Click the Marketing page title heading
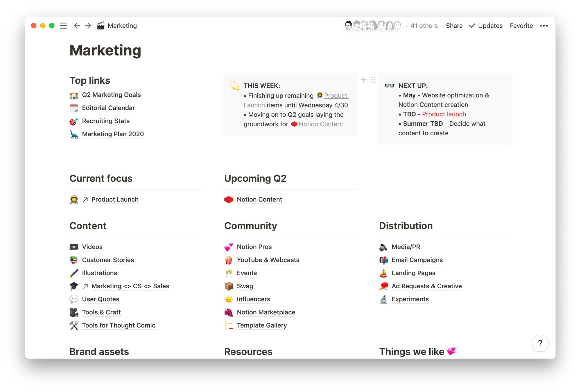 click(x=105, y=50)
